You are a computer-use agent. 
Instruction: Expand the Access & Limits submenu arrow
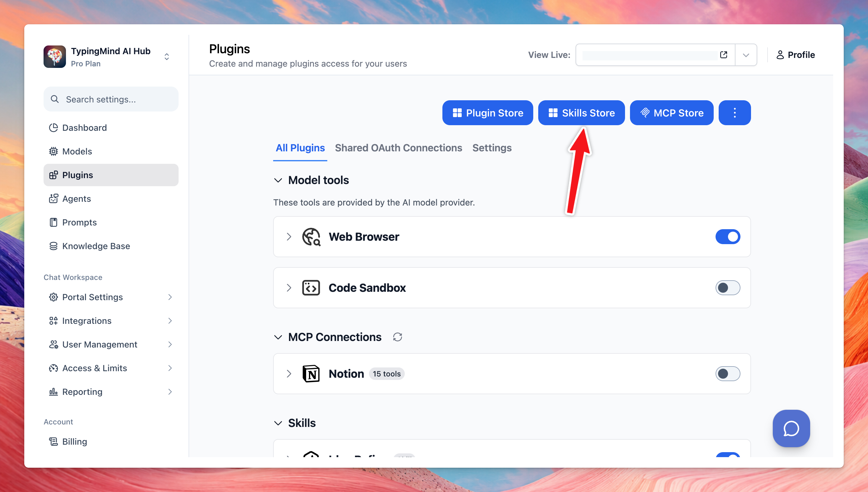click(170, 368)
